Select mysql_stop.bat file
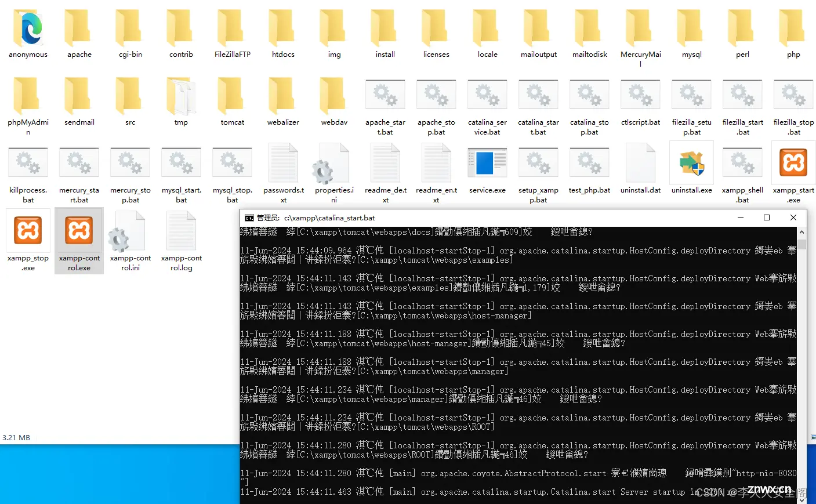The image size is (816, 504). (x=232, y=174)
